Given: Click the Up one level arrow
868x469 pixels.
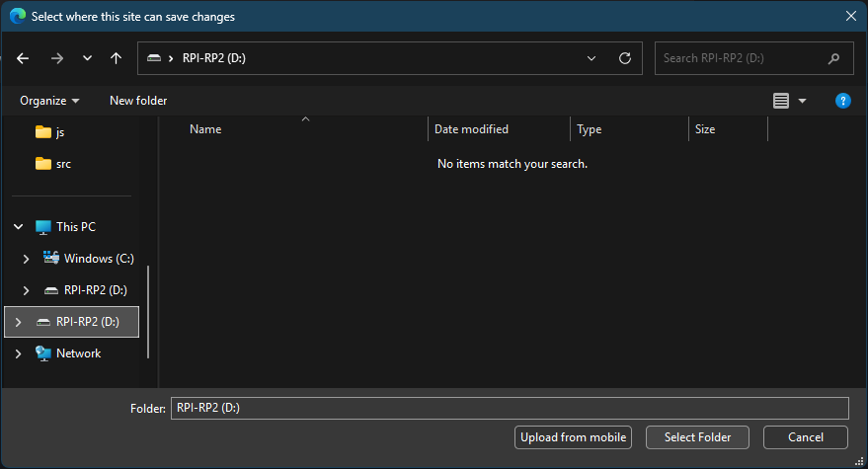Looking at the screenshot, I should pyautogui.click(x=116, y=58).
